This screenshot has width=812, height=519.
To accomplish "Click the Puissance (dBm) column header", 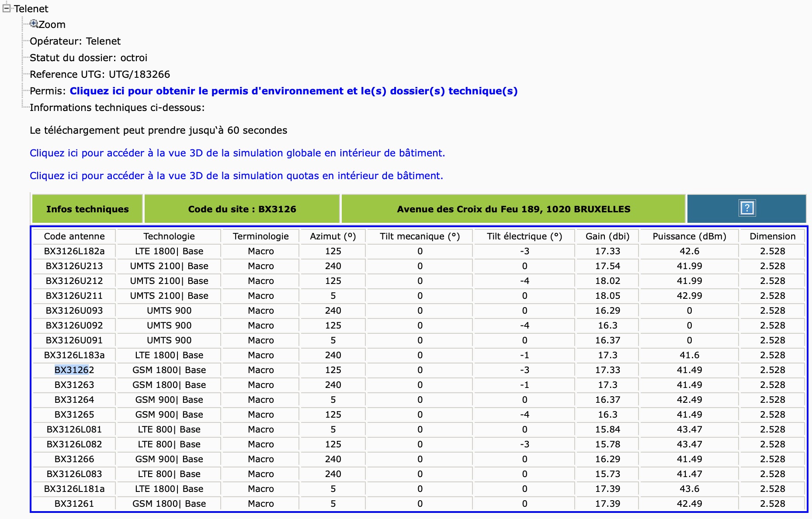I will coord(690,236).
